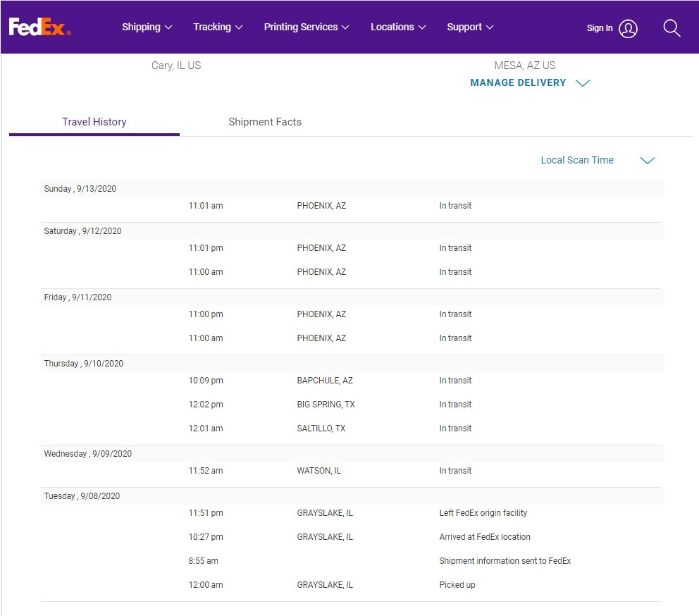Click Manage Delivery link
This screenshot has width=699, height=616.
(518, 82)
